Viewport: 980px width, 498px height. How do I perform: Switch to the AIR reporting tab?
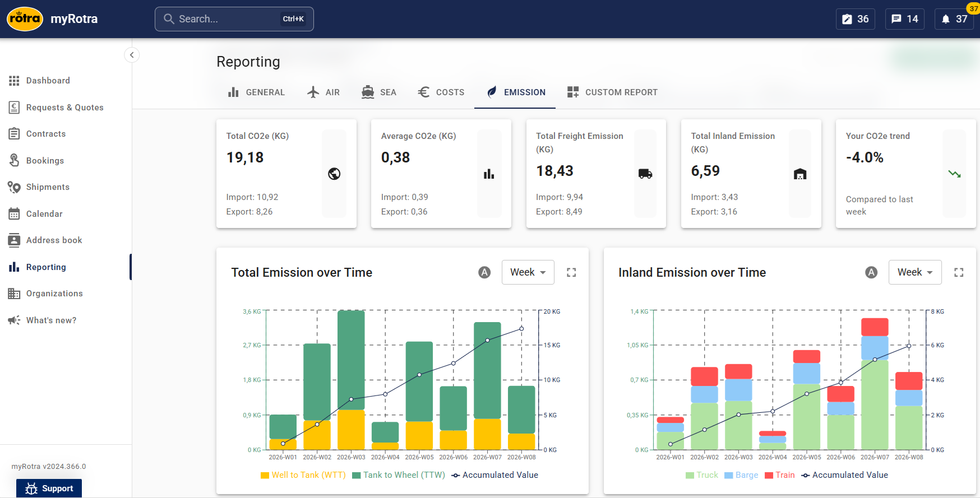click(323, 92)
